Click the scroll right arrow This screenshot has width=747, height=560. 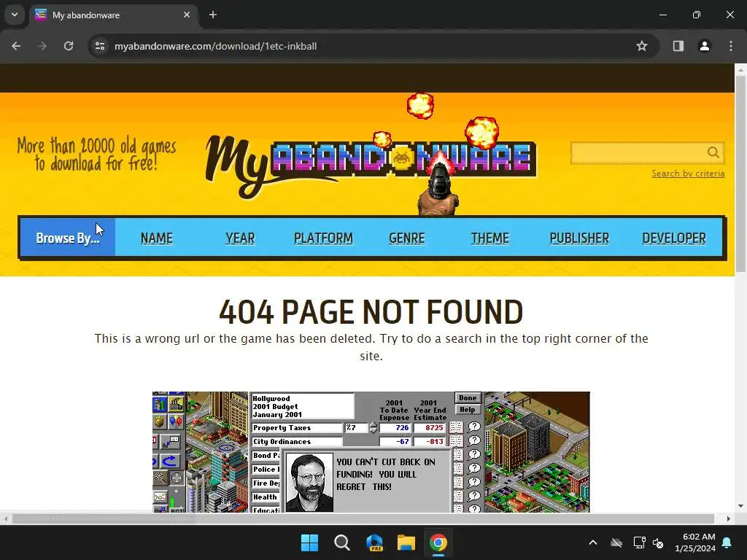point(729,518)
